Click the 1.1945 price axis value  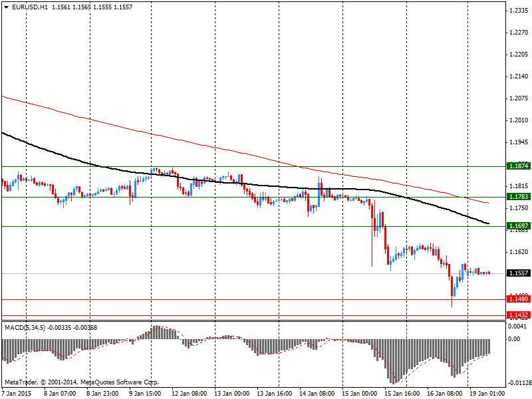[x=519, y=142]
